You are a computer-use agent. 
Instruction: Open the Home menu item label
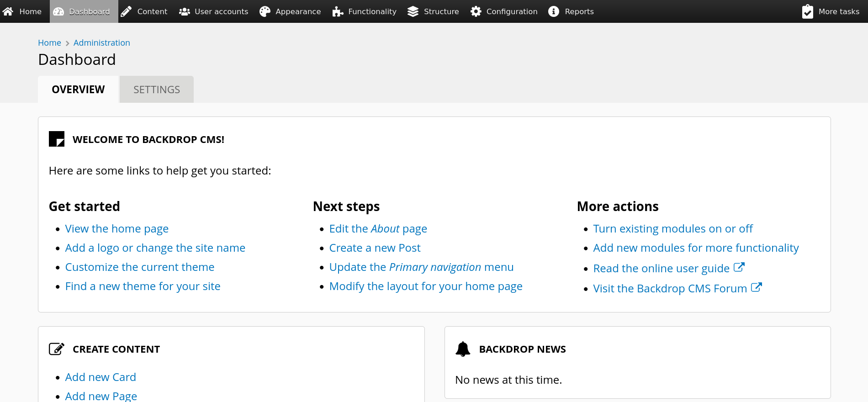[x=31, y=11]
